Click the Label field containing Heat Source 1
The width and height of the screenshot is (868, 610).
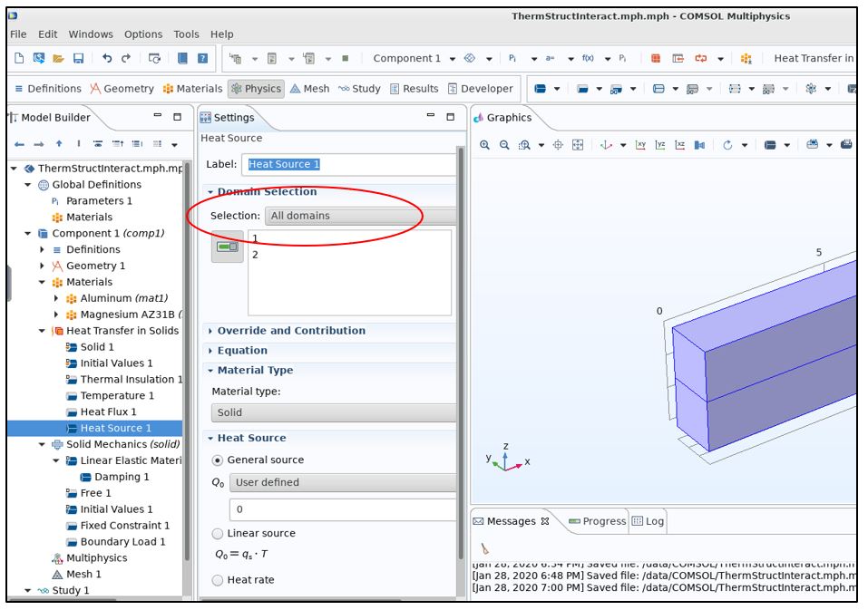[349, 164]
